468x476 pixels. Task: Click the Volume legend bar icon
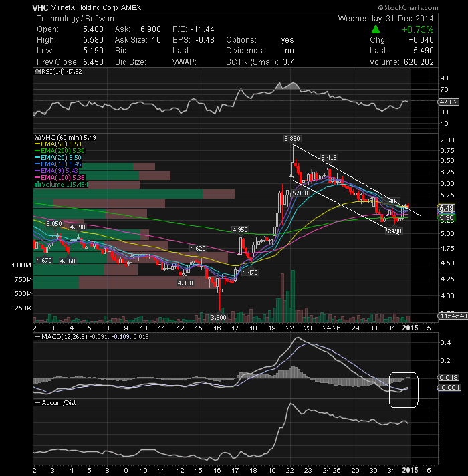pyautogui.click(x=37, y=184)
